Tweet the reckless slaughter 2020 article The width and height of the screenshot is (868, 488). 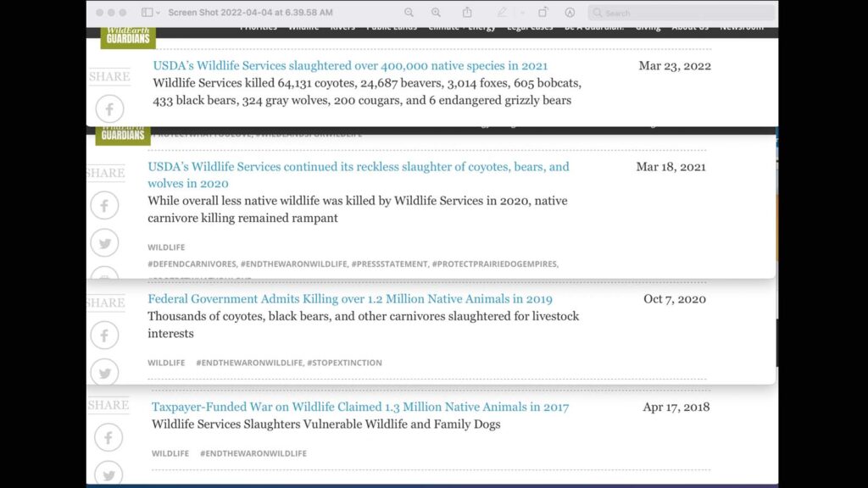click(104, 243)
